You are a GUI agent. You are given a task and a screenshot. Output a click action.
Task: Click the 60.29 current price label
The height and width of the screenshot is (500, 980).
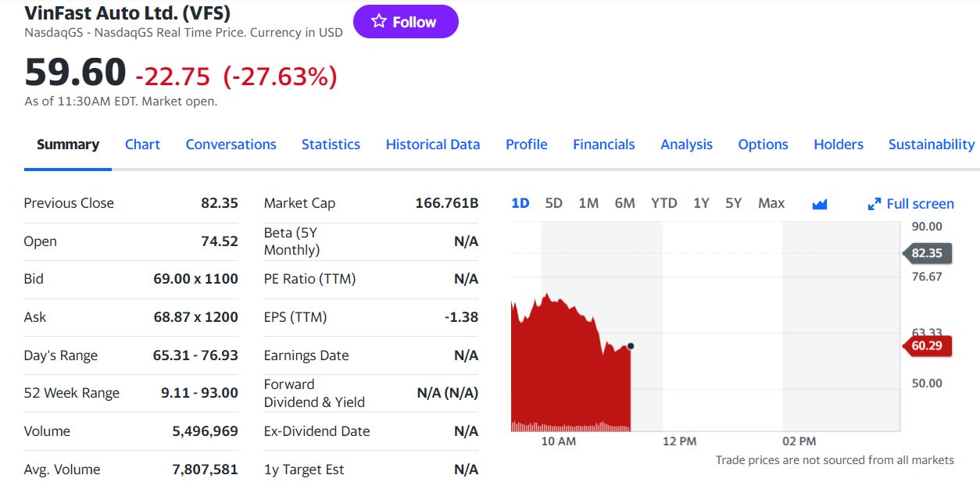click(x=927, y=345)
